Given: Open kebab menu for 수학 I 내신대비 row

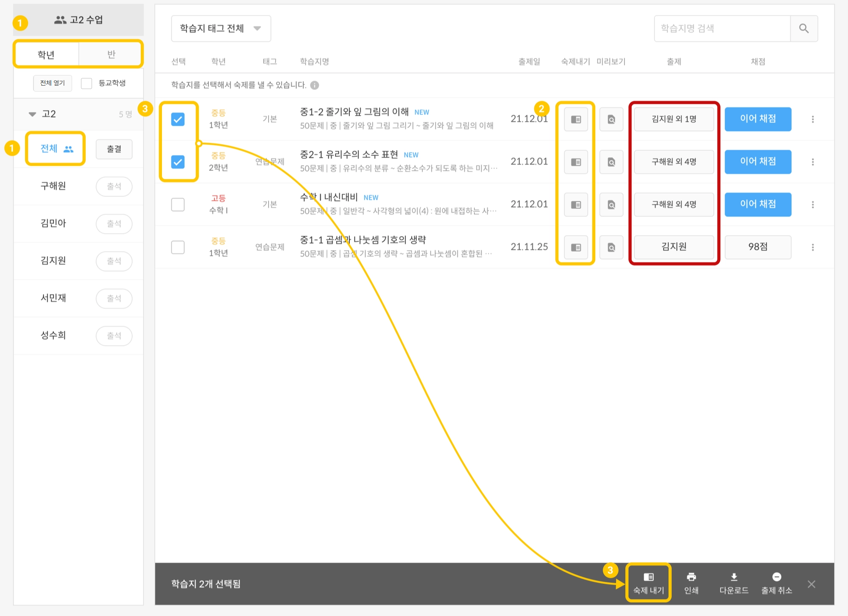Looking at the screenshot, I should pos(812,205).
